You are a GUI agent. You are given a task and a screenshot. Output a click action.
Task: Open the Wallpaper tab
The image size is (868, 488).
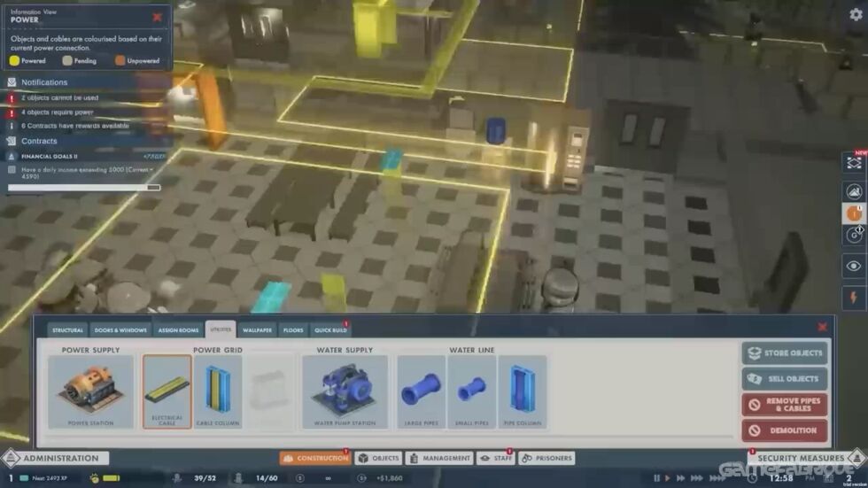coord(258,329)
